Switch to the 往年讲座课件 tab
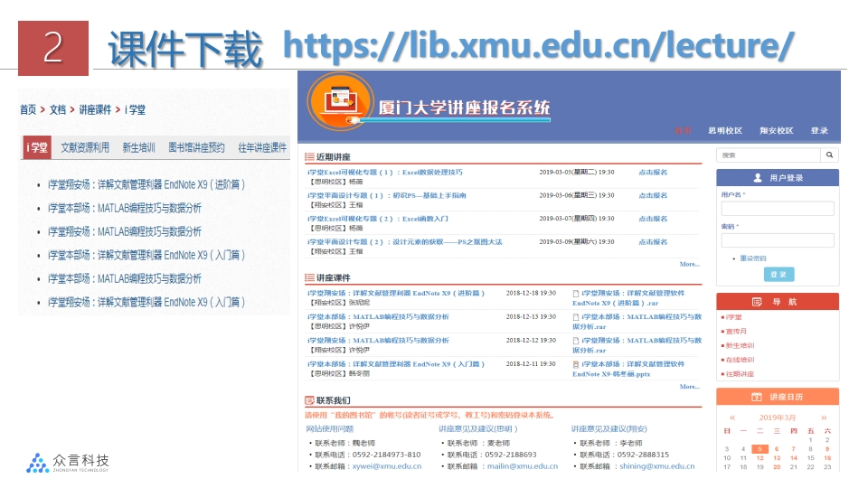The height and width of the screenshot is (488, 868). pos(261,147)
